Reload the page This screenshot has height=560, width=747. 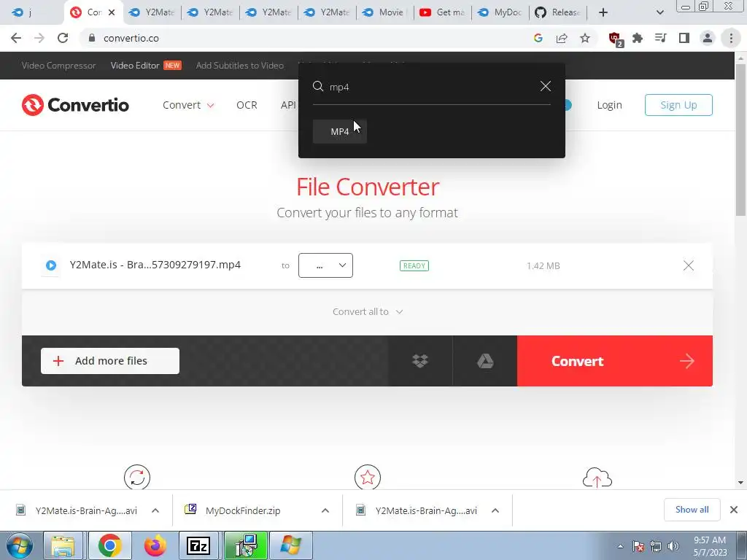pos(63,38)
